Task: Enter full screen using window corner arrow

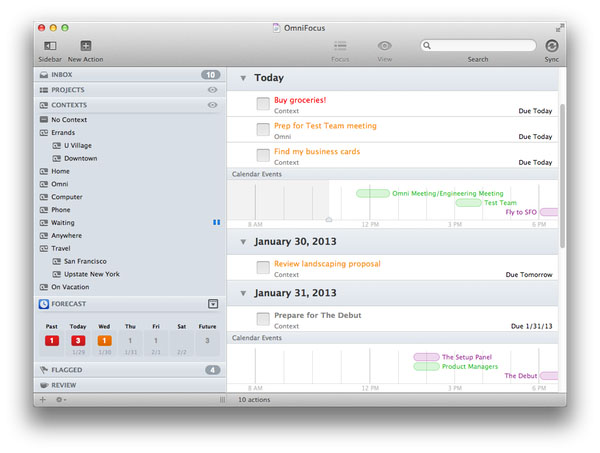Action: click(x=559, y=28)
